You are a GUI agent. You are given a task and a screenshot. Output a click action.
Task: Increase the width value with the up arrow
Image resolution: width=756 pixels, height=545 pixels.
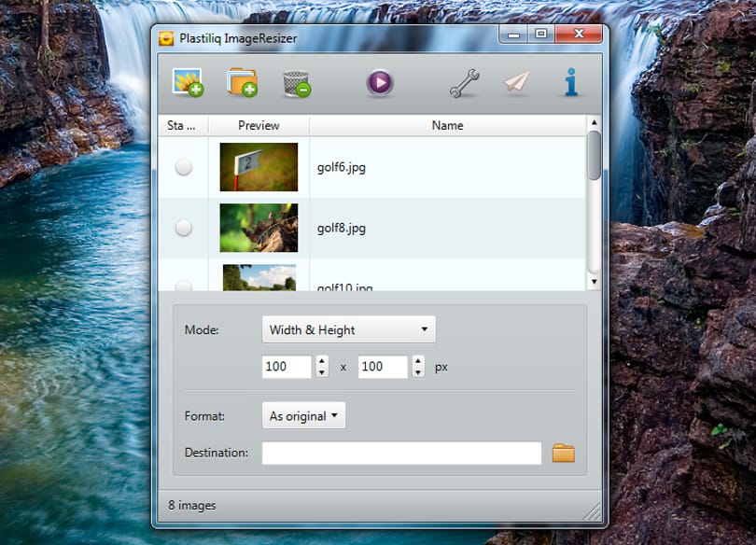(x=322, y=360)
